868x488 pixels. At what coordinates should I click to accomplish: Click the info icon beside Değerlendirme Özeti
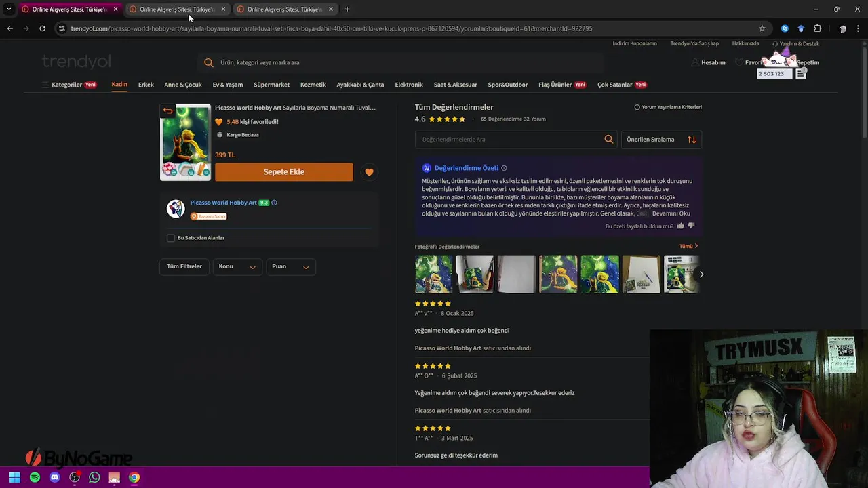(x=504, y=168)
